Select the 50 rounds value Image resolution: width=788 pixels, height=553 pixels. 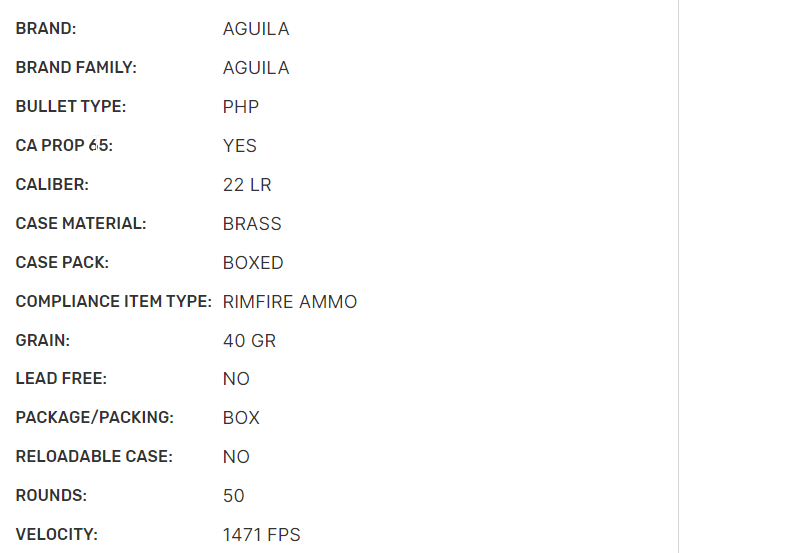coord(234,496)
